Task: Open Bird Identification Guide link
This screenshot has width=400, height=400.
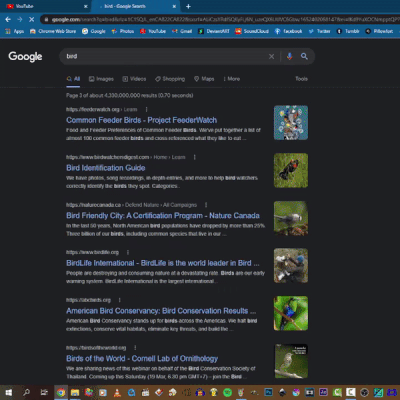Action: click(106, 168)
